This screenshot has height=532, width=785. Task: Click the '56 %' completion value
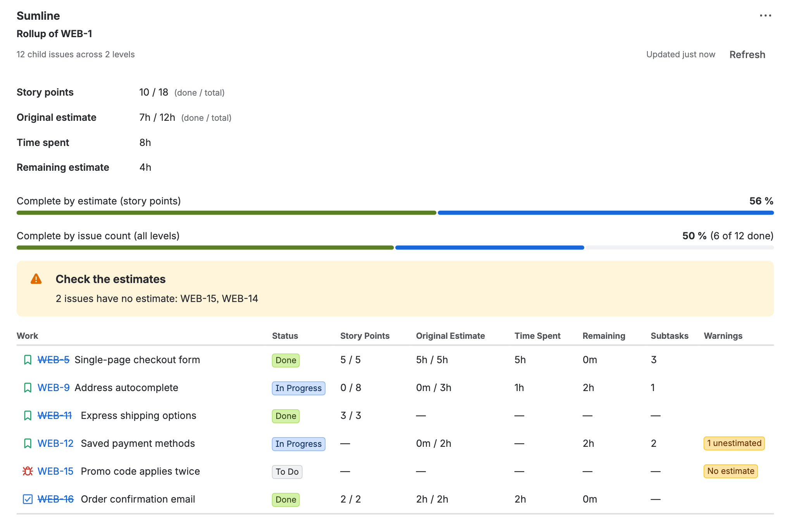point(761,201)
